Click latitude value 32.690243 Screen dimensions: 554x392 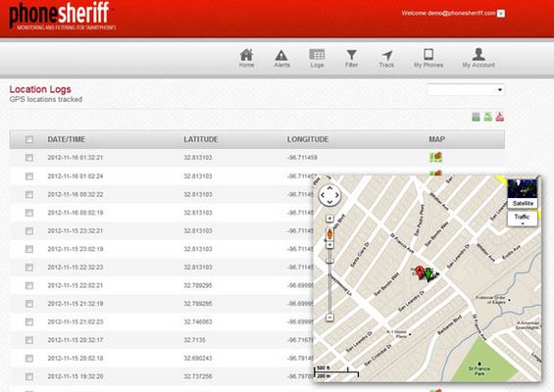coord(197,358)
